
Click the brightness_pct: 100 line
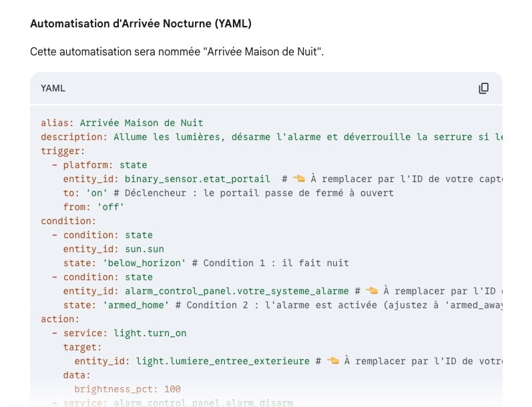(127, 389)
